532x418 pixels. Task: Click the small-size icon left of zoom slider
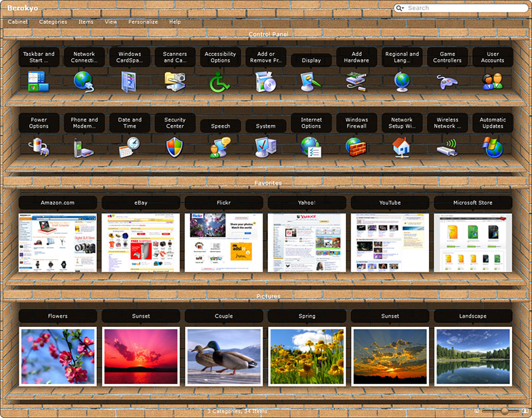tap(477, 411)
